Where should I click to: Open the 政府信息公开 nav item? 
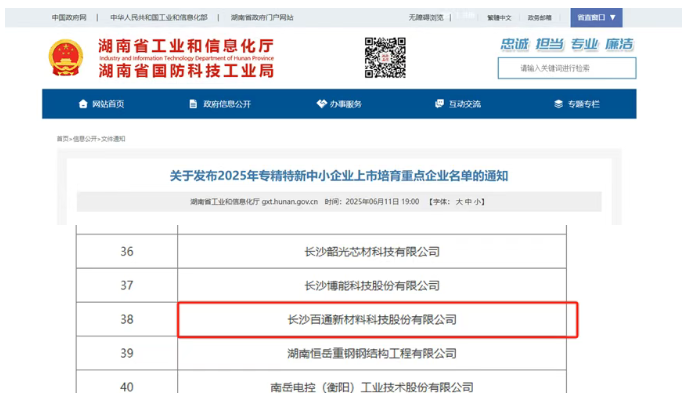[227, 104]
